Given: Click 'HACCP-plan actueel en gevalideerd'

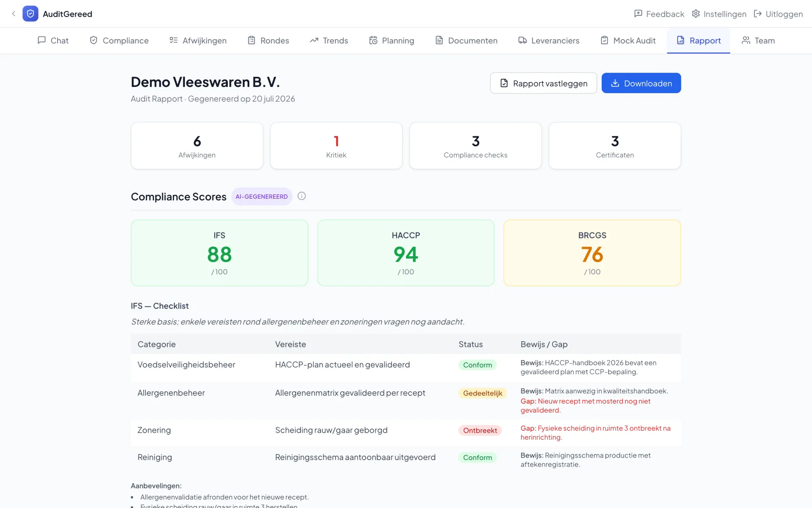Looking at the screenshot, I should [342, 365].
